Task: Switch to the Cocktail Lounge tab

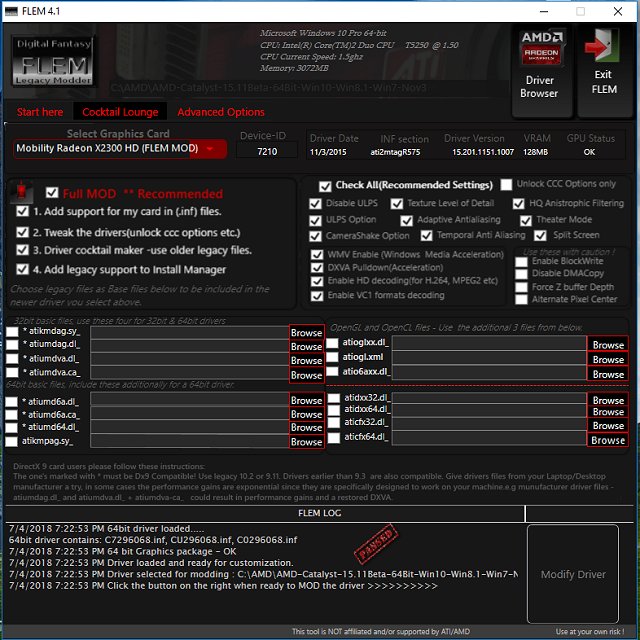Action: tap(120, 112)
